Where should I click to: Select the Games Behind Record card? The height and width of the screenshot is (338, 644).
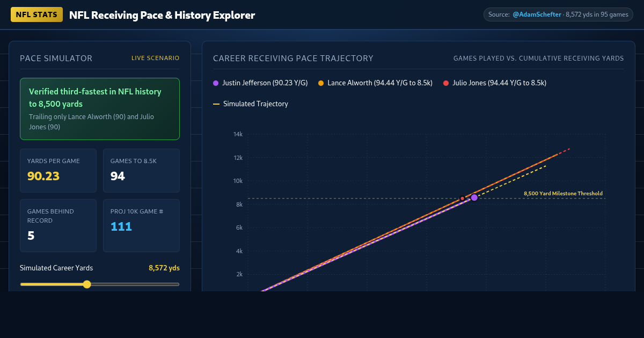click(x=58, y=225)
